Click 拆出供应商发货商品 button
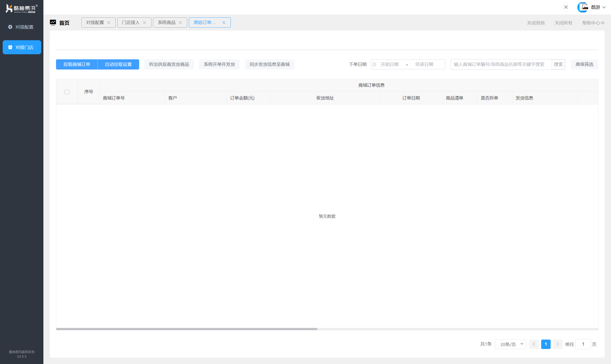The height and width of the screenshot is (364, 611). 169,64
